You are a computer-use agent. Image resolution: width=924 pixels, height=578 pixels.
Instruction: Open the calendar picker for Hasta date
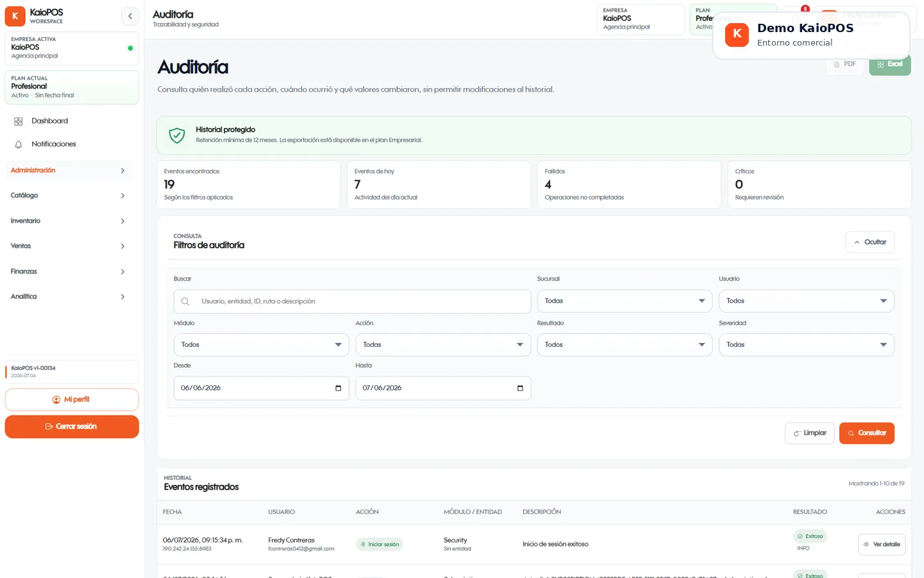(x=520, y=388)
